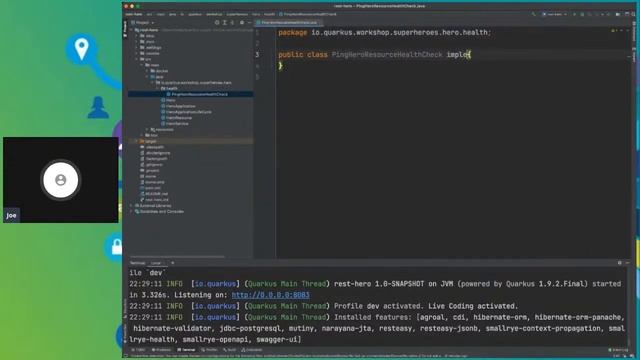Open Profiler tool window tab

click(x=209, y=350)
